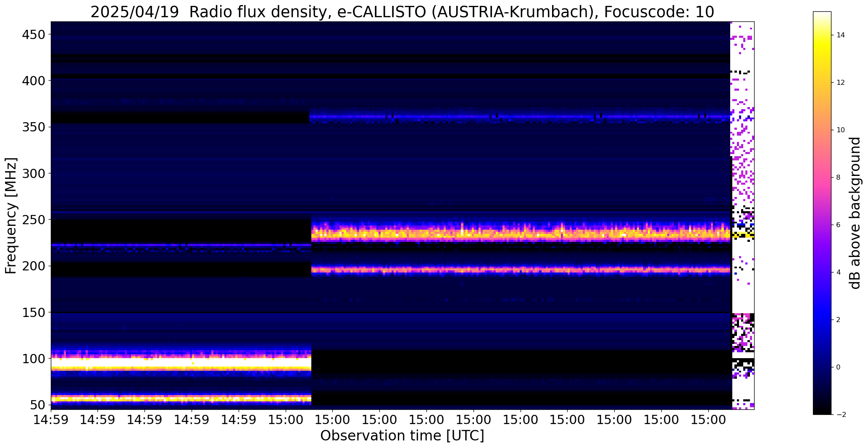
Task: Click the thin blue line near 222 MHz
Action: 181,245
